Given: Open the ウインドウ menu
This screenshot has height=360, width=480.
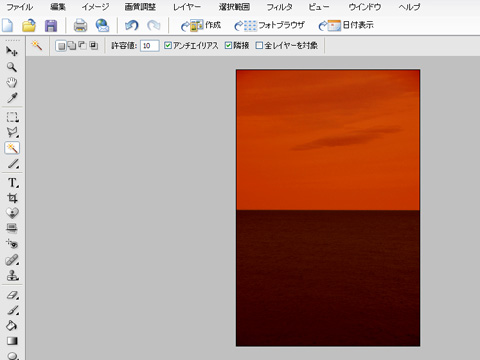Looking at the screenshot, I should tap(364, 7).
